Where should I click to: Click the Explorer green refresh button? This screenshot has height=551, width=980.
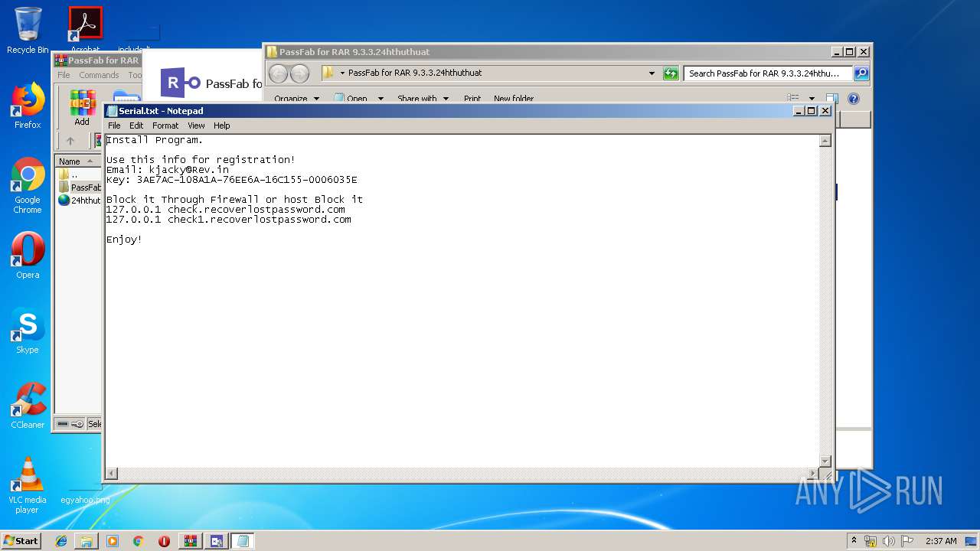coord(671,73)
